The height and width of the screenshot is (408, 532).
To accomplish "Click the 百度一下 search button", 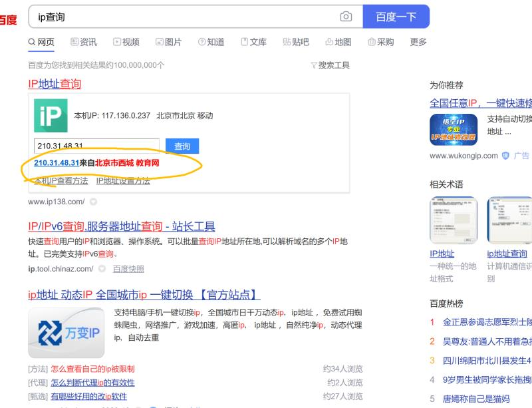I will [396, 16].
